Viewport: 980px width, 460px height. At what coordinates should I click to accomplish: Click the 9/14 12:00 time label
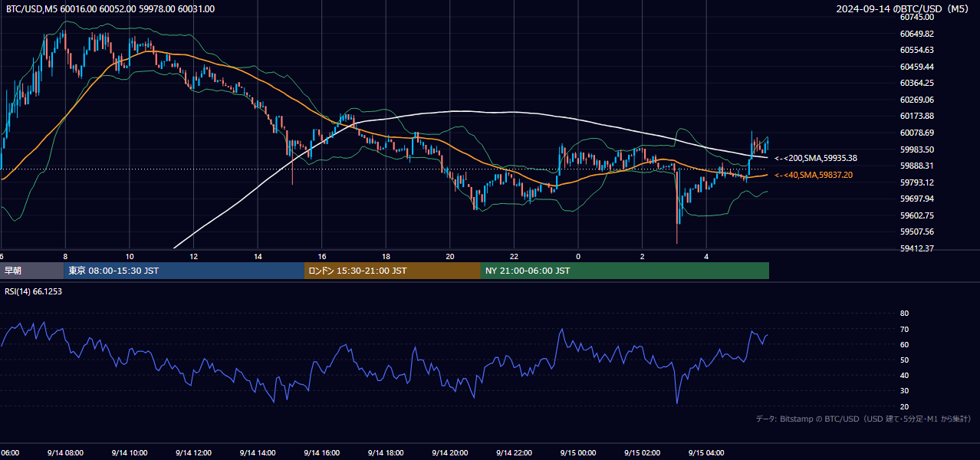(193, 453)
